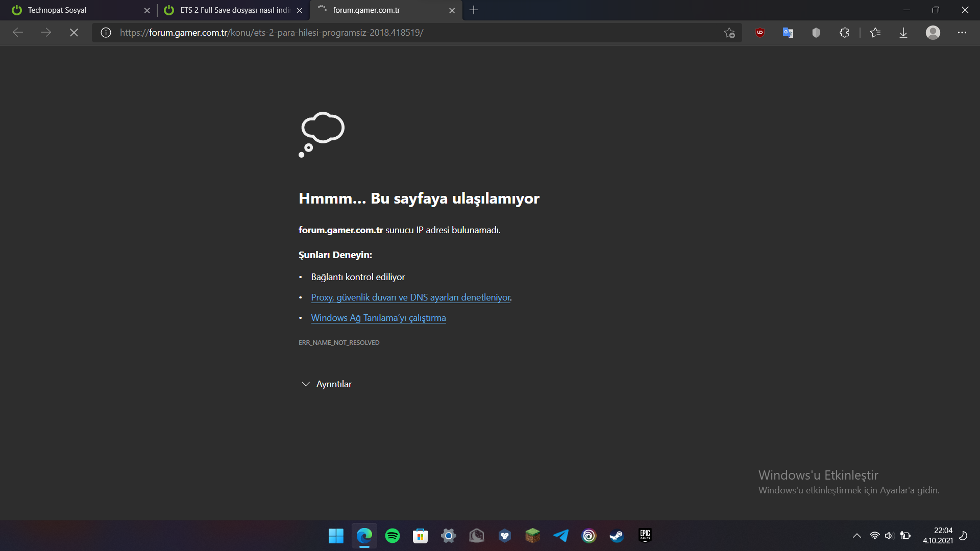Image resolution: width=980 pixels, height=551 pixels.
Task: Open Spotify from the taskbar
Action: click(393, 536)
